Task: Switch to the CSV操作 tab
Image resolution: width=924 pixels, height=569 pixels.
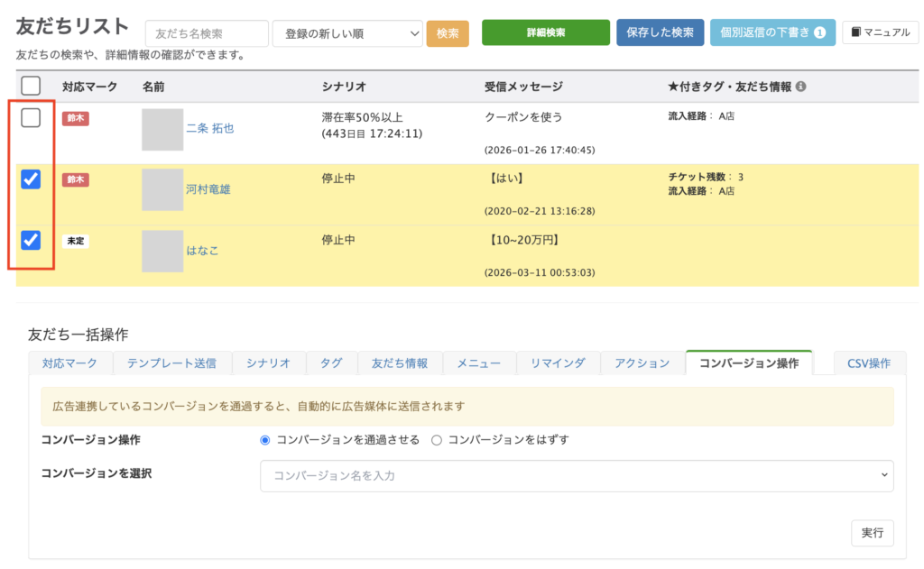Action: pyautogui.click(x=869, y=363)
